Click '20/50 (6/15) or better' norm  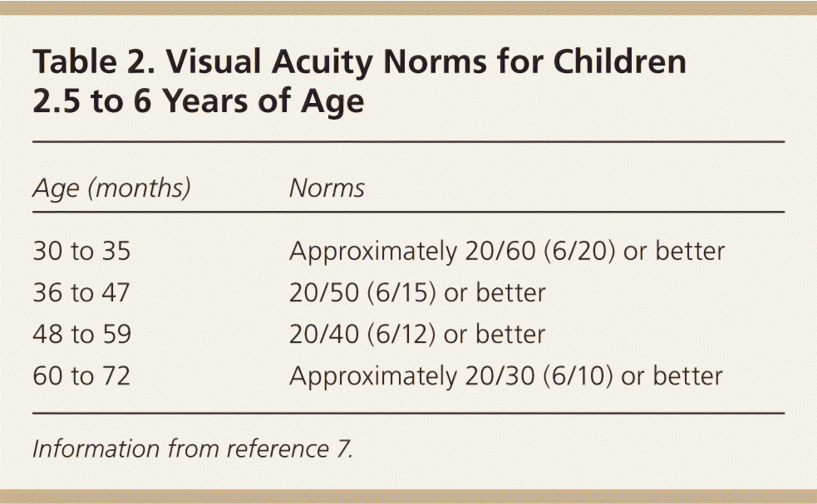[416, 292]
